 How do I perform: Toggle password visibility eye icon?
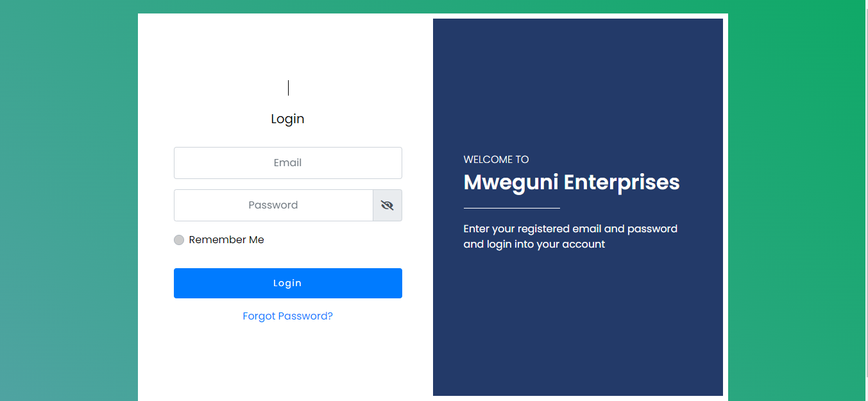coord(387,205)
